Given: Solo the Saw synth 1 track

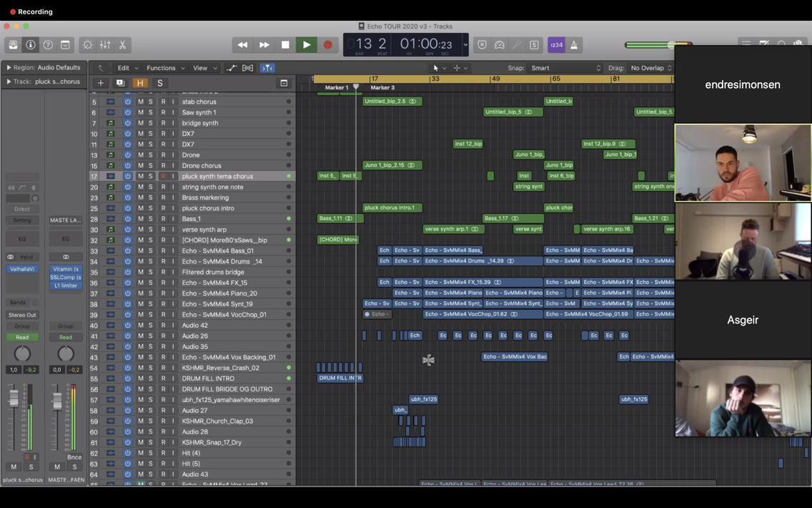Looking at the screenshot, I should click(151, 112).
